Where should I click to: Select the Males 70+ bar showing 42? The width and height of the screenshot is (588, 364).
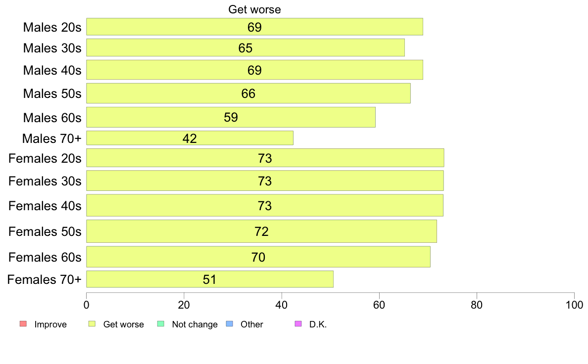coord(190,138)
